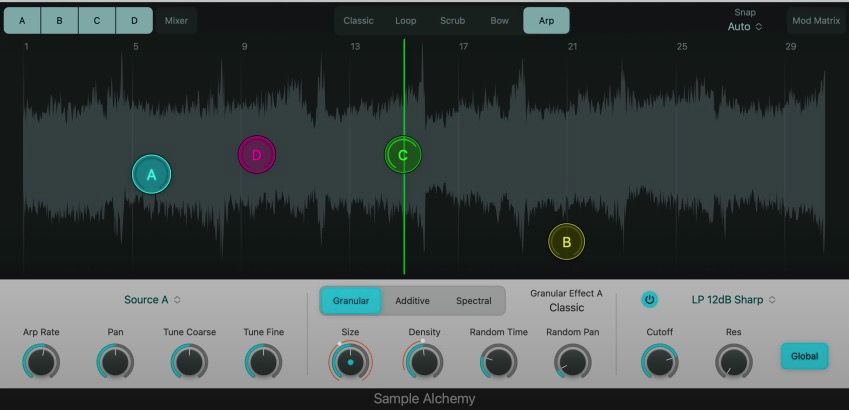Enable source B button in top bar
Image resolution: width=849 pixels, height=410 pixels.
click(59, 20)
